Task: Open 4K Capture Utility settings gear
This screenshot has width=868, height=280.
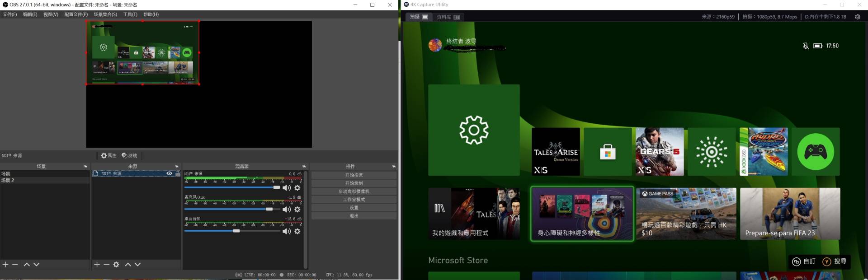Action: (x=858, y=17)
